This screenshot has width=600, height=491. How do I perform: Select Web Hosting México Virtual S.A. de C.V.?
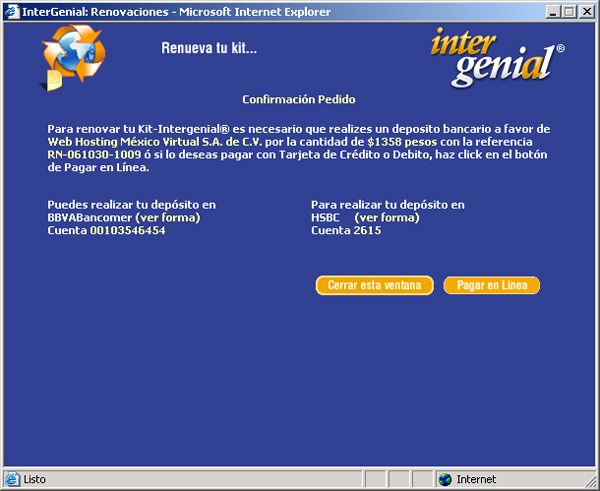tap(155, 142)
